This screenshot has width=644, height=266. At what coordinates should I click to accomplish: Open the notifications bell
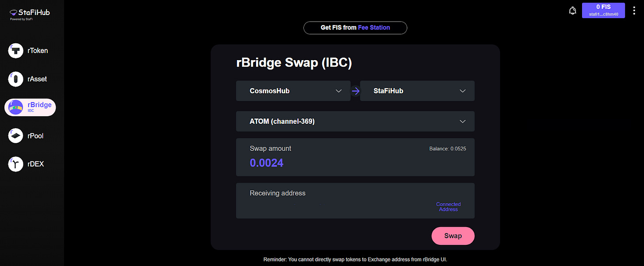(x=572, y=11)
